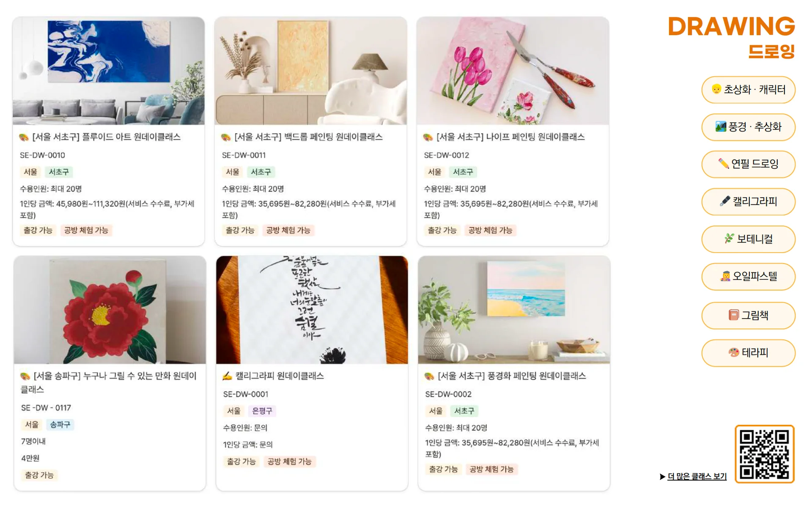
Task: Click the 풍경화 페인팅 원데이클래스 title
Action: click(x=506, y=376)
